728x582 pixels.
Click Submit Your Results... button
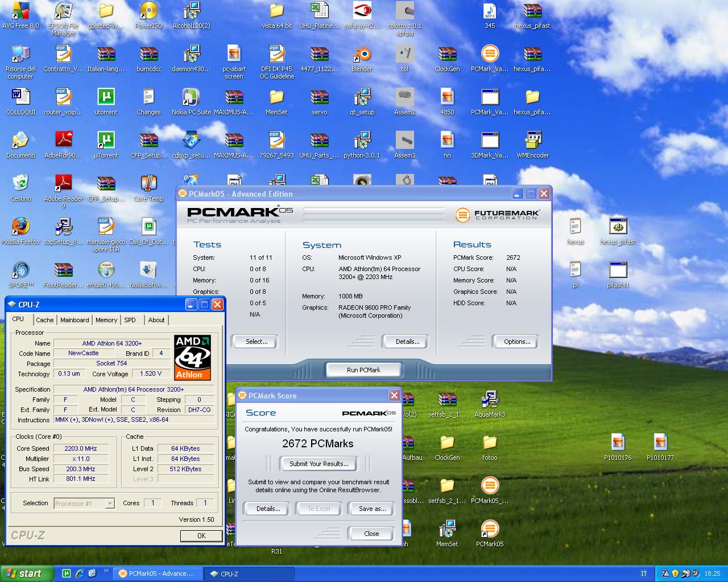click(318, 464)
